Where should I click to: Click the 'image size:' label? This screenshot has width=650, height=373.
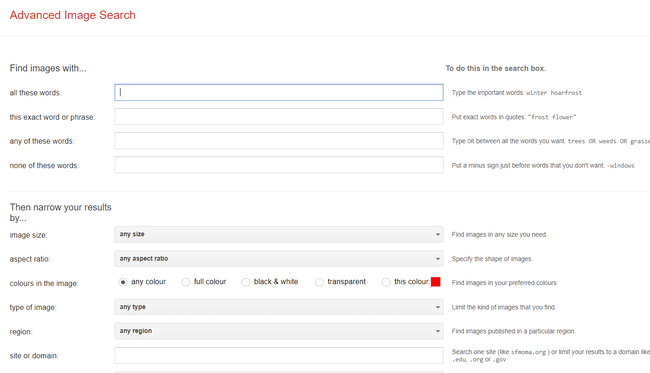(28, 235)
